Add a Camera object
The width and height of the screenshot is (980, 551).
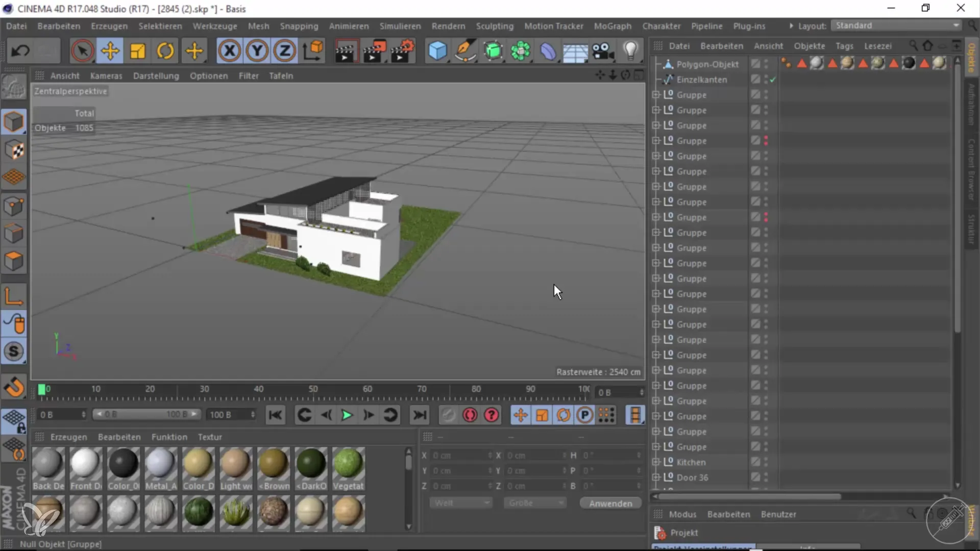(603, 51)
